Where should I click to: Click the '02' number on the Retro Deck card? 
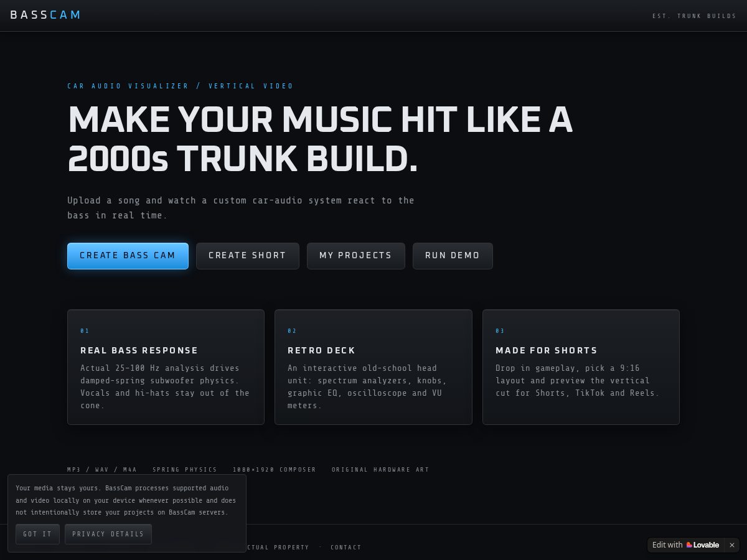pos(292,331)
